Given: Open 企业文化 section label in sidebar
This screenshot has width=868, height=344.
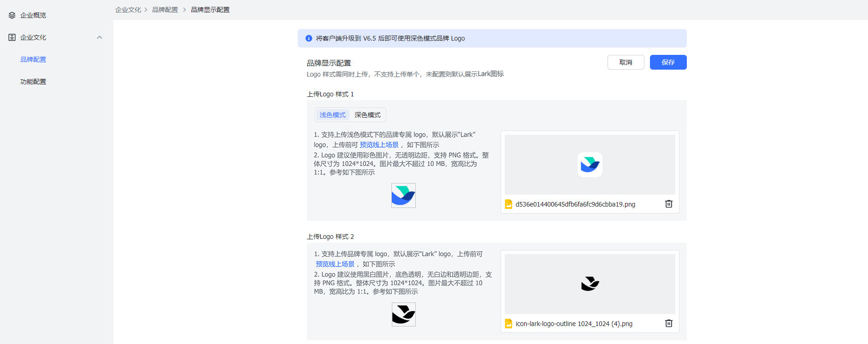Looking at the screenshot, I should coord(33,37).
